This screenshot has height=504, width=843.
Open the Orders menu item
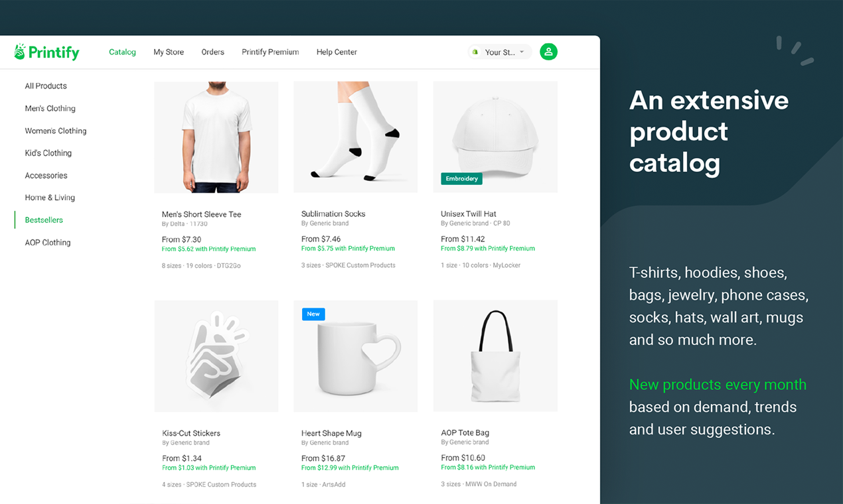tap(213, 52)
